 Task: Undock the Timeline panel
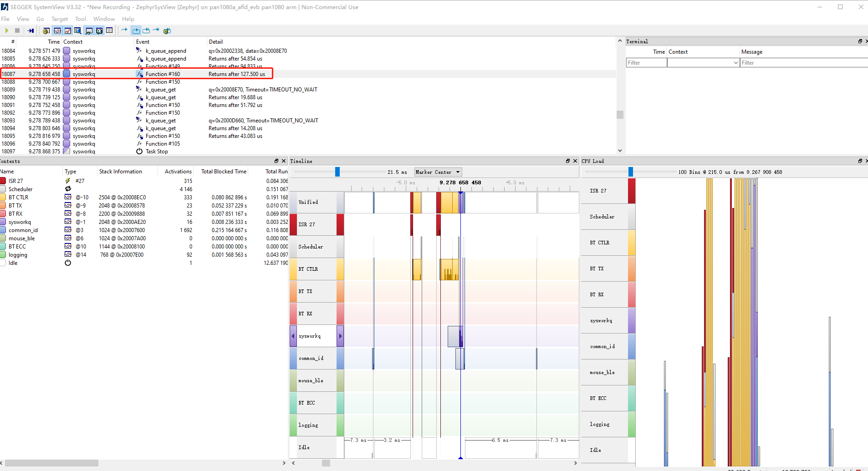pos(568,161)
